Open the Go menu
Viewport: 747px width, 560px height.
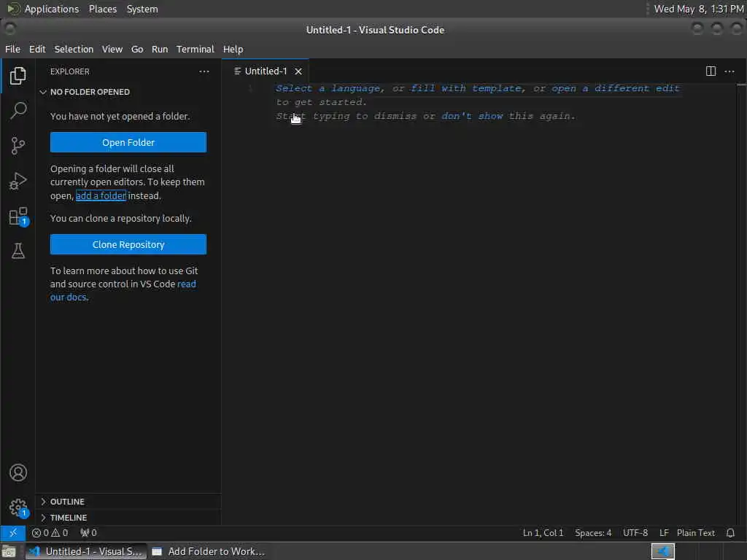pyautogui.click(x=137, y=49)
